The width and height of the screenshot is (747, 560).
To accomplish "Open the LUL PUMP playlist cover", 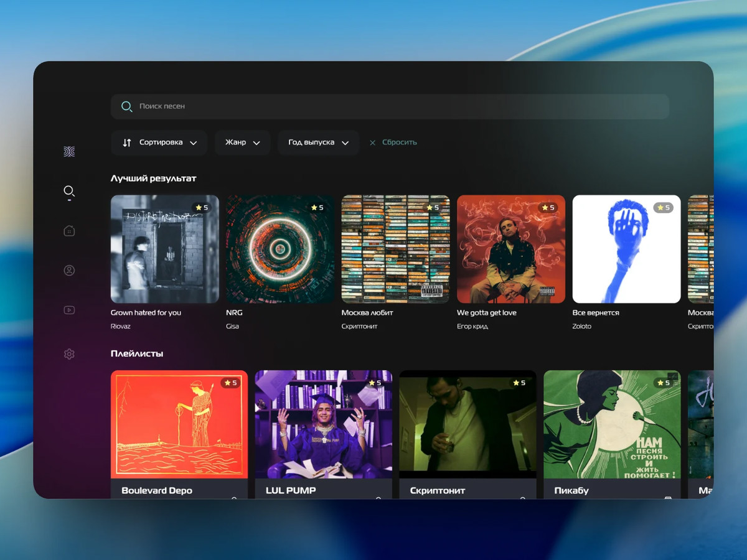I will click(x=324, y=424).
